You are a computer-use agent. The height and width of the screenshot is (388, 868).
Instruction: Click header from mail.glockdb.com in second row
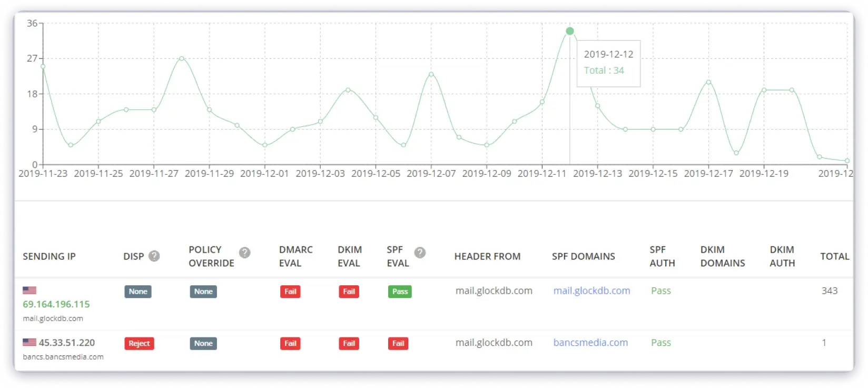tap(494, 343)
